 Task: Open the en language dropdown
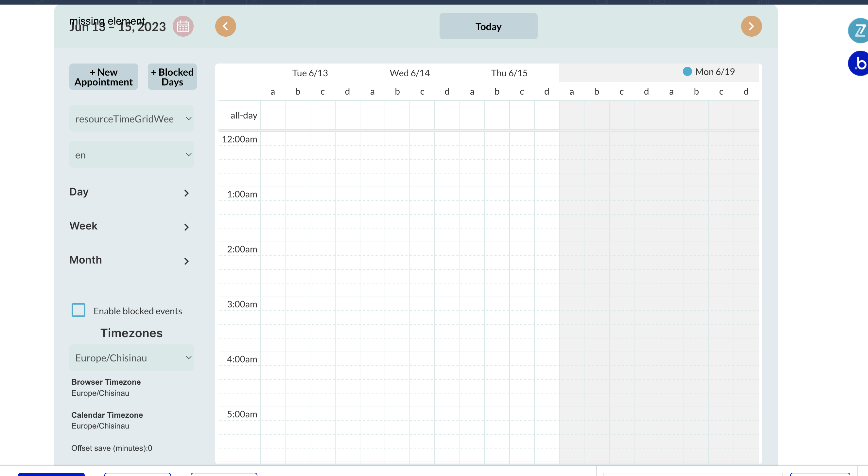point(131,155)
